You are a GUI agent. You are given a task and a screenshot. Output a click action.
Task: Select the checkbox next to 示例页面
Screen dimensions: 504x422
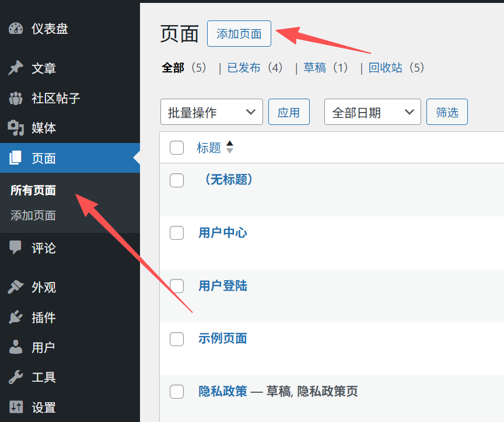click(177, 339)
